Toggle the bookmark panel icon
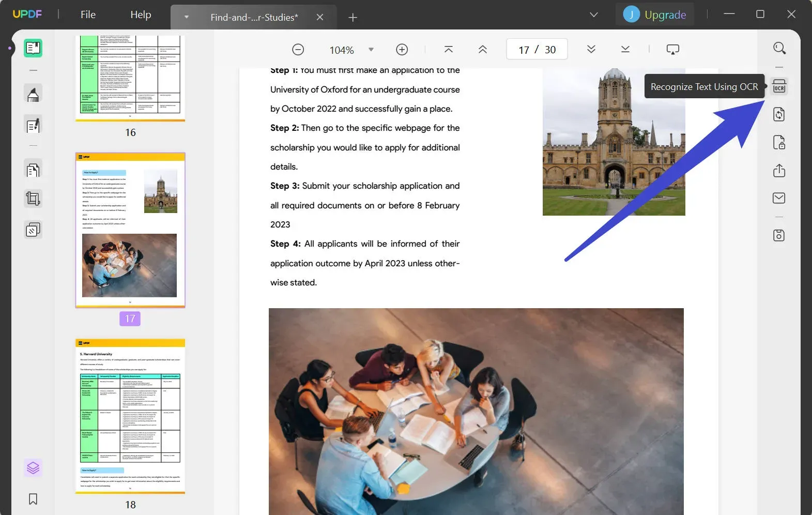812x515 pixels. pos(33,499)
